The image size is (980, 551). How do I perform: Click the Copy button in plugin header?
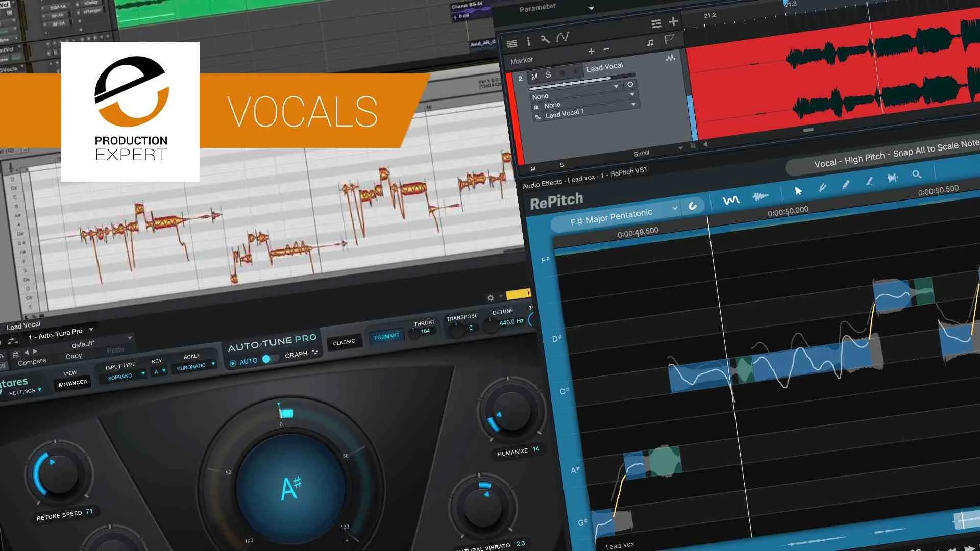(73, 356)
